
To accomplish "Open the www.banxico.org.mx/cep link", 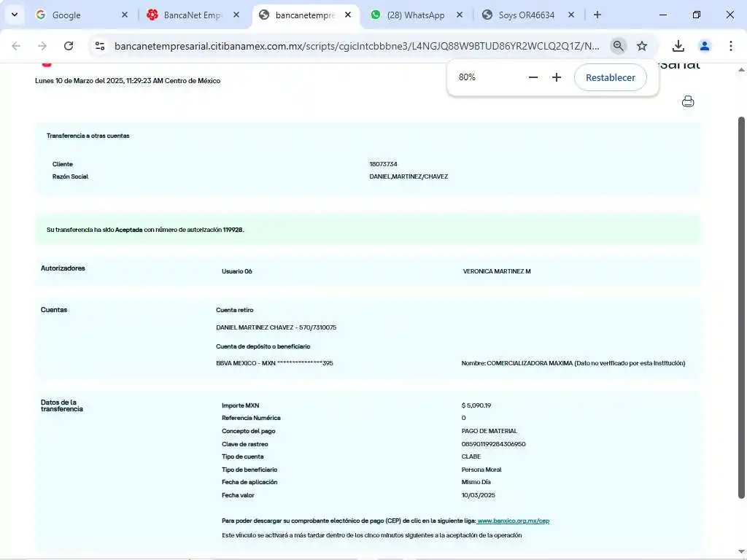I will tap(513, 521).
